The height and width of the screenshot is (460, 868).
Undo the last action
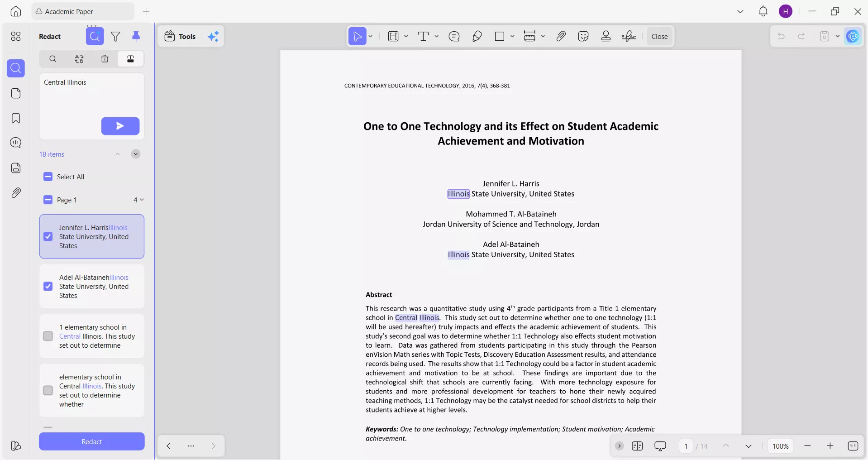(x=781, y=36)
